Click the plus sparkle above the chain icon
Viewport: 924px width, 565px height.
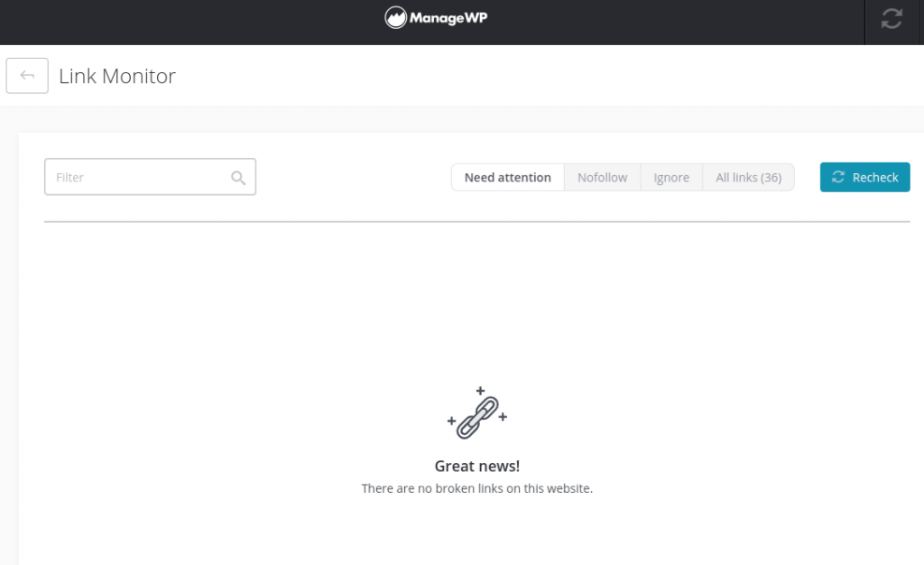[480, 391]
